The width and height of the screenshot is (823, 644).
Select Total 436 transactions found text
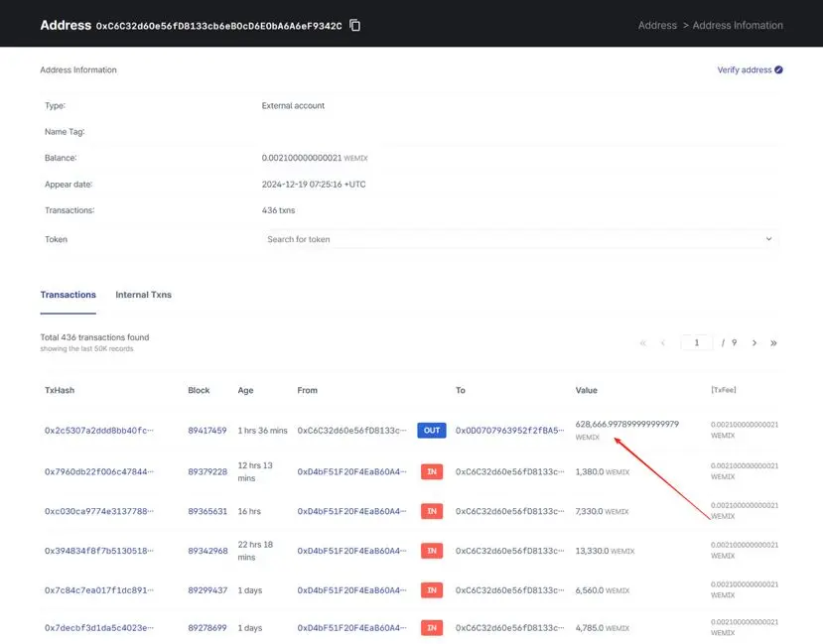point(94,337)
